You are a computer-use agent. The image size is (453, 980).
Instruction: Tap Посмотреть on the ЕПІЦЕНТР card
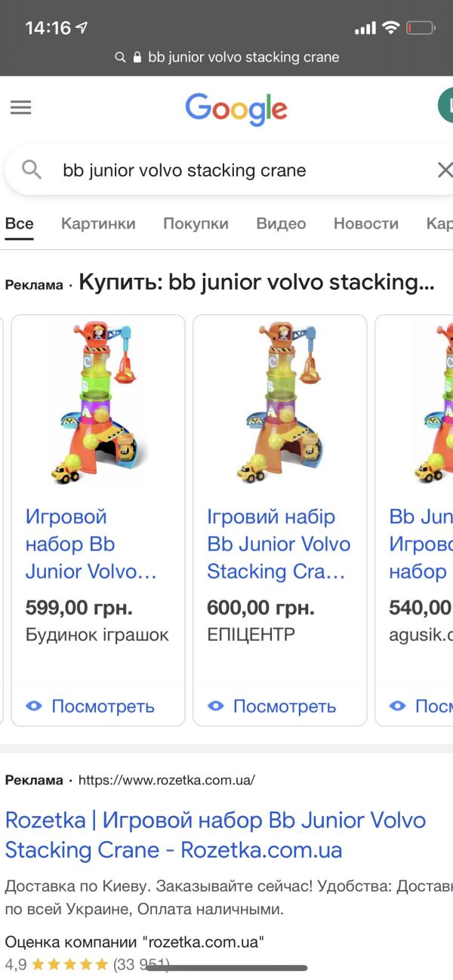tap(284, 706)
